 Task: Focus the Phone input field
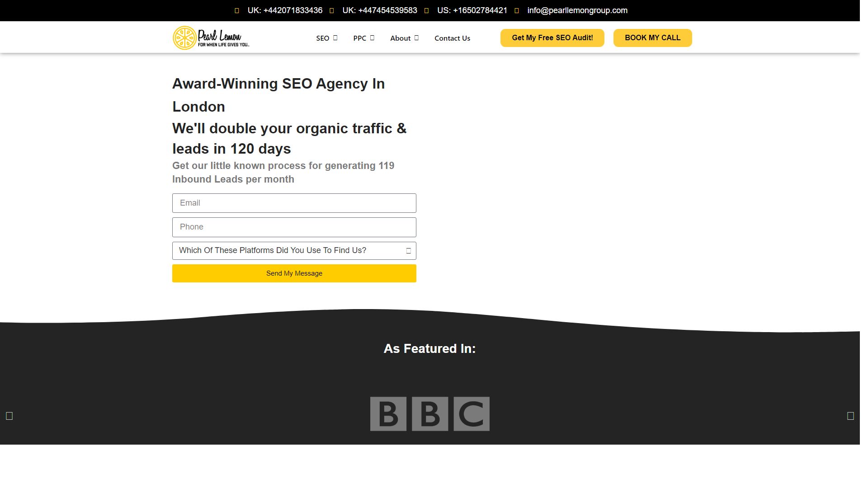click(294, 227)
